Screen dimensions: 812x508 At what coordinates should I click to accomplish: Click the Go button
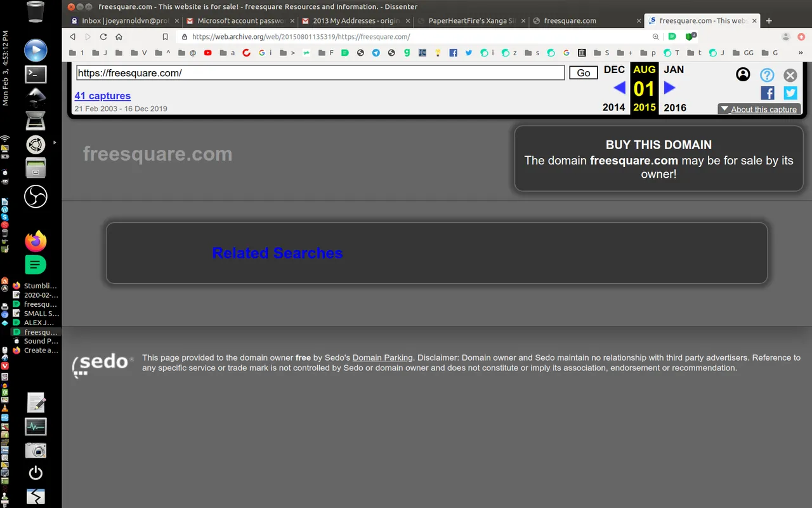pyautogui.click(x=584, y=72)
